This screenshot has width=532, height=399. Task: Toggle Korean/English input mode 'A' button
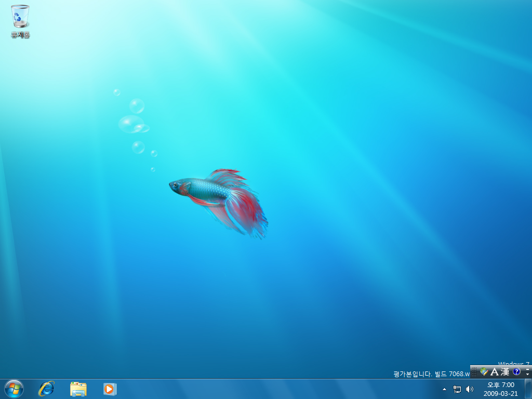pos(494,371)
